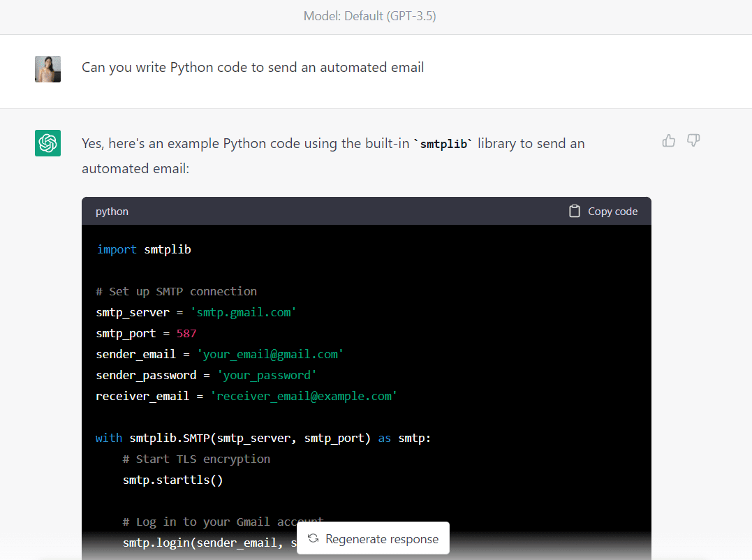Click the ChatGPT logo avatar
The width and height of the screenshot is (752, 560).
click(x=47, y=143)
